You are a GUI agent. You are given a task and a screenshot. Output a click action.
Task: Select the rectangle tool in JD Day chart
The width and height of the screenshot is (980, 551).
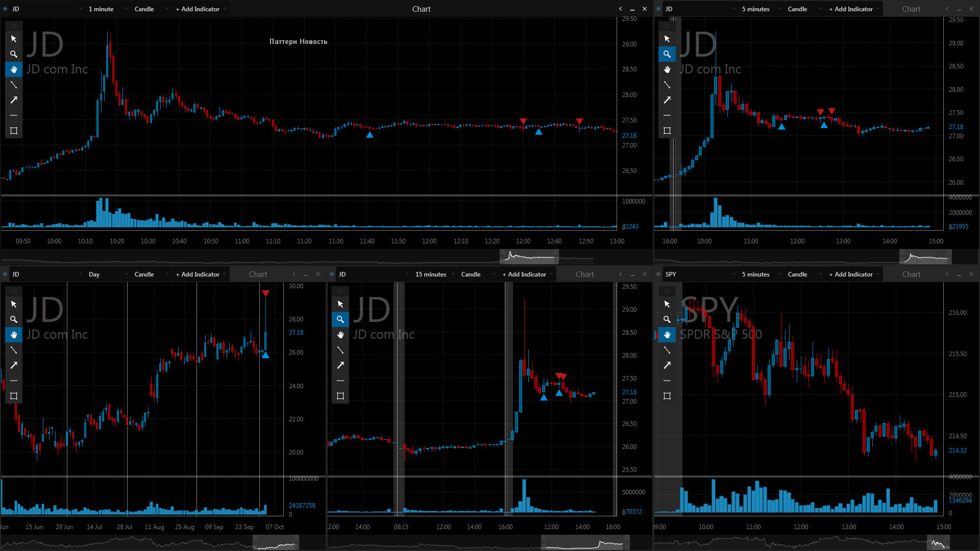click(14, 396)
